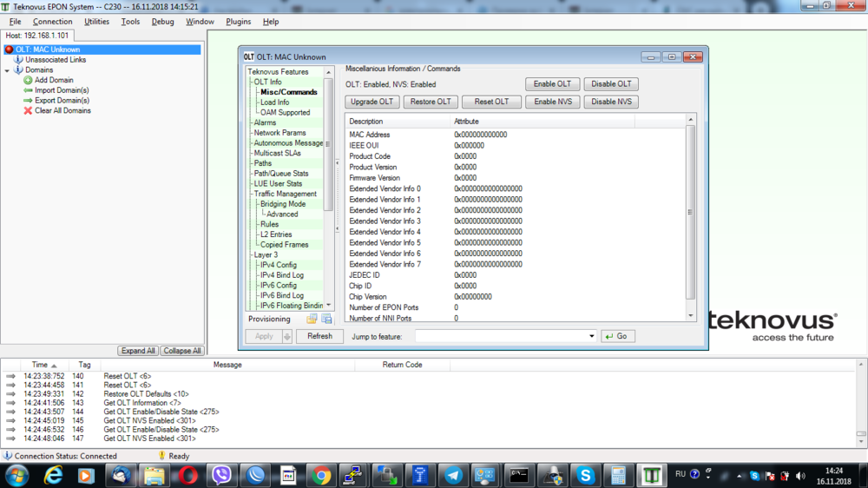The height and width of the screenshot is (488, 868).
Task: Open the Utilities menu
Action: [96, 22]
